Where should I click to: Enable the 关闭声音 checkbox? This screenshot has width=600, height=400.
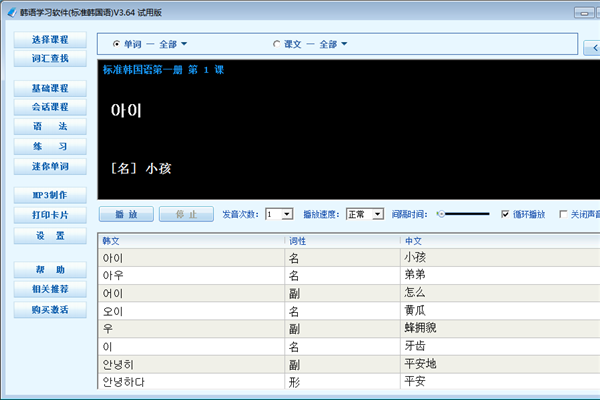coord(563,214)
